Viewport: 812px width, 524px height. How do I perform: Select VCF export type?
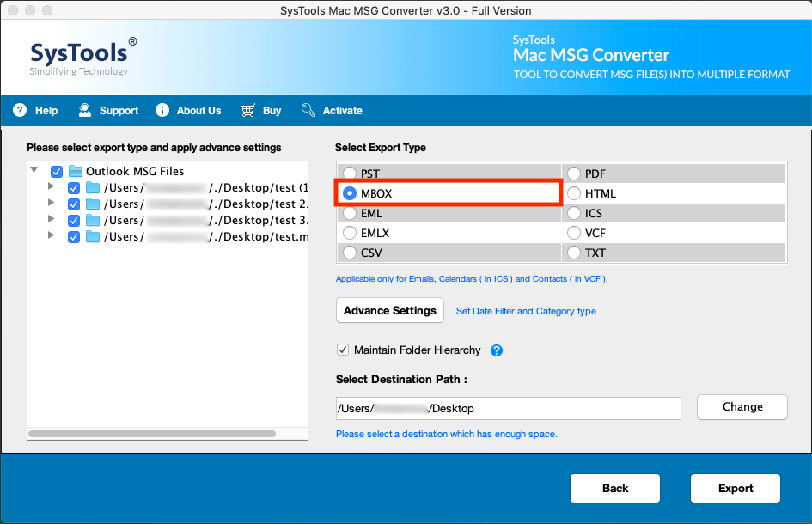(x=574, y=233)
